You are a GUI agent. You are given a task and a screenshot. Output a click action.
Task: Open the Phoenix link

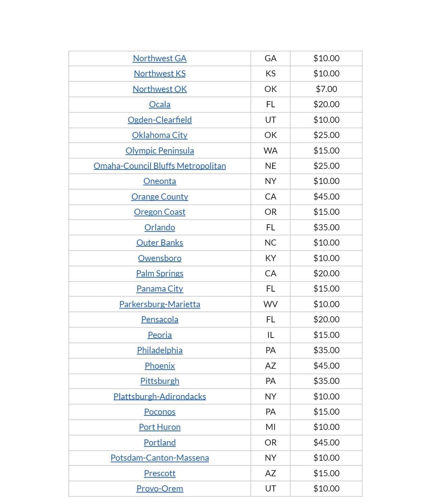tap(159, 366)
